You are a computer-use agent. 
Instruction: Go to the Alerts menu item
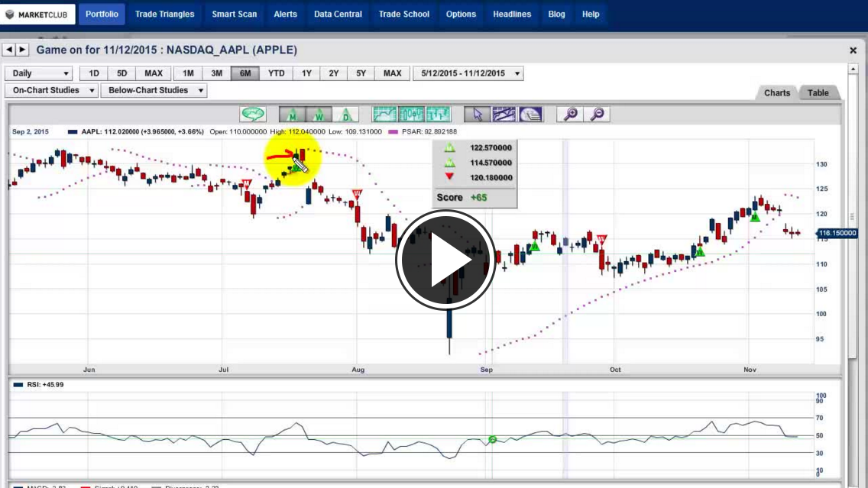(285, 15)
